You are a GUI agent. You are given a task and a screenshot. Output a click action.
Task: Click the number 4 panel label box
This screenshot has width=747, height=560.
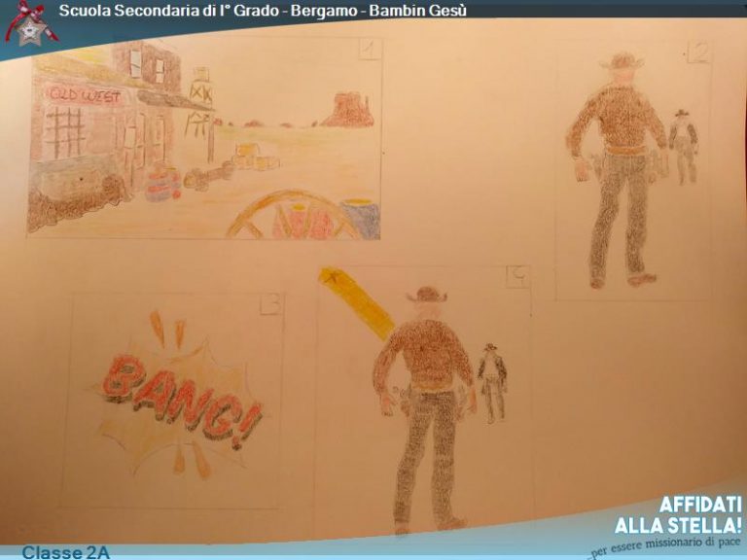point(518,277)
